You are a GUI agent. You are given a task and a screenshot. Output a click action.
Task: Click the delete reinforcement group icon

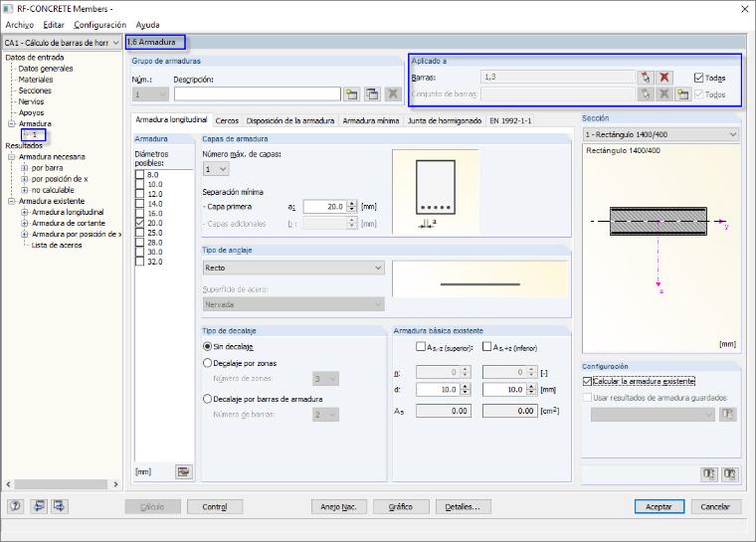pyautogui.click(x=393, y=94)
